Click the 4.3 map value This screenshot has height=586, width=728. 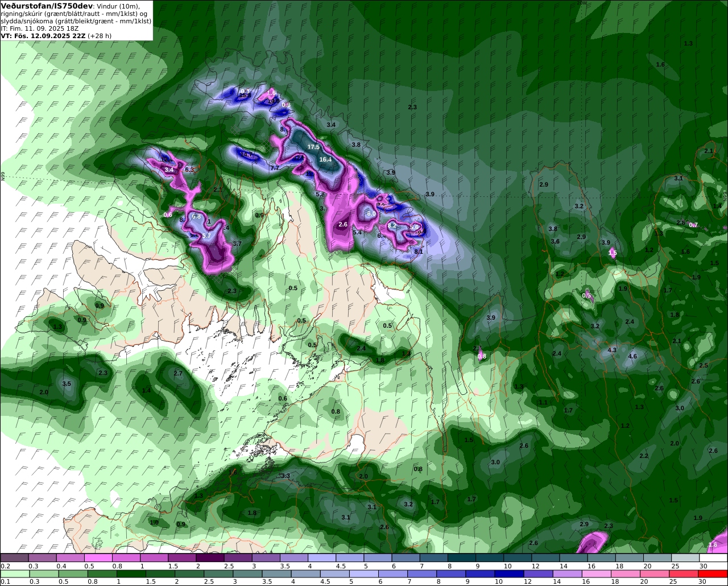point(612,350)
